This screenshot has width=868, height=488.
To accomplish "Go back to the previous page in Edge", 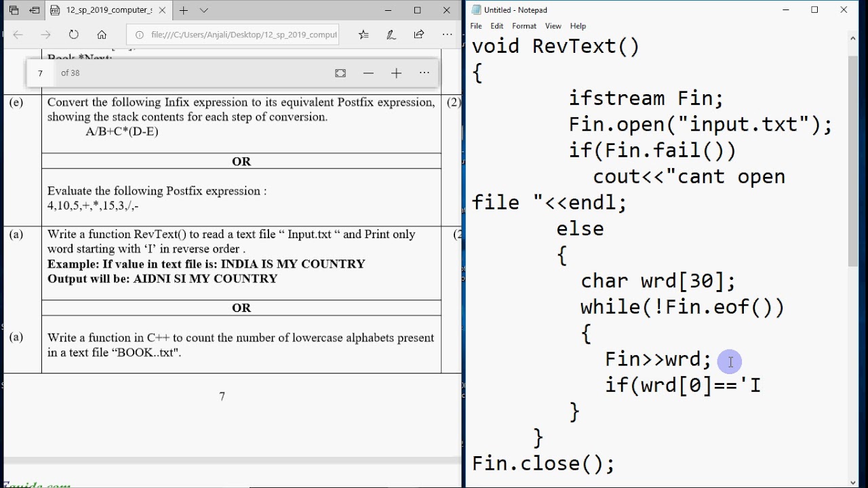I will pos(18,35).
